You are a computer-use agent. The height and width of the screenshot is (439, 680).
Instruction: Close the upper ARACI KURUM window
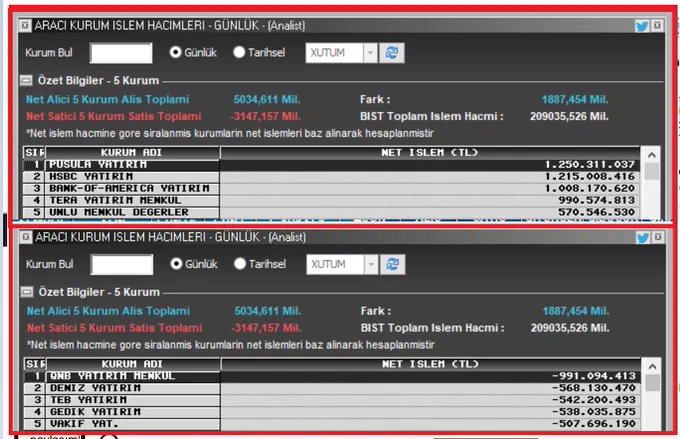coord(657,26)
